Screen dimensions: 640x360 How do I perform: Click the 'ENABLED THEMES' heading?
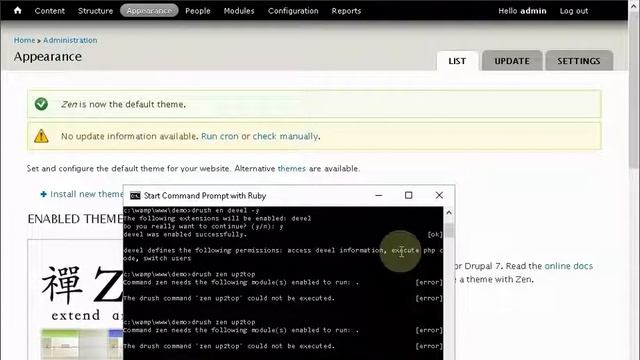coord(76,219)
